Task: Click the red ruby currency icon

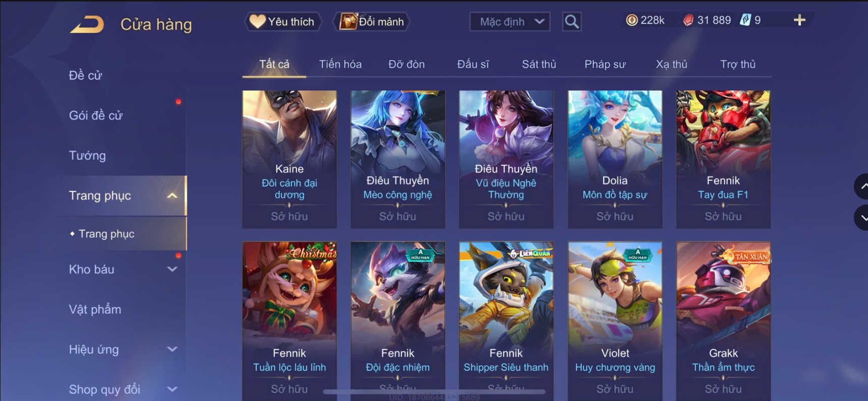Action: coord(688,20)
